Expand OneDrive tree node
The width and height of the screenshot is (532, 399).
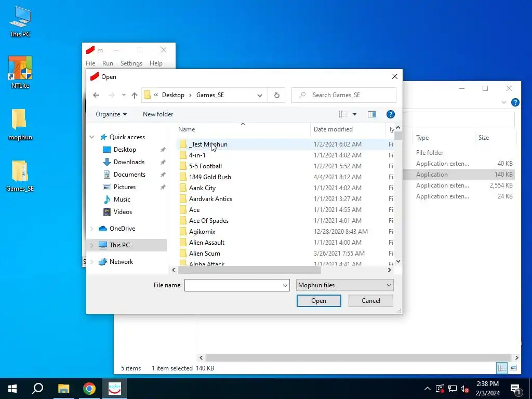pyautogui.click(x=91, y=229)
